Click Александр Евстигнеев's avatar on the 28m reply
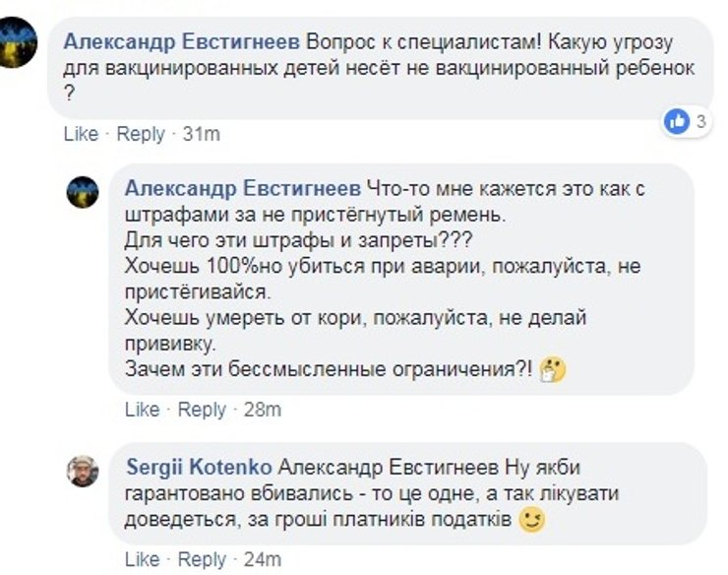 tap(83, 191)
